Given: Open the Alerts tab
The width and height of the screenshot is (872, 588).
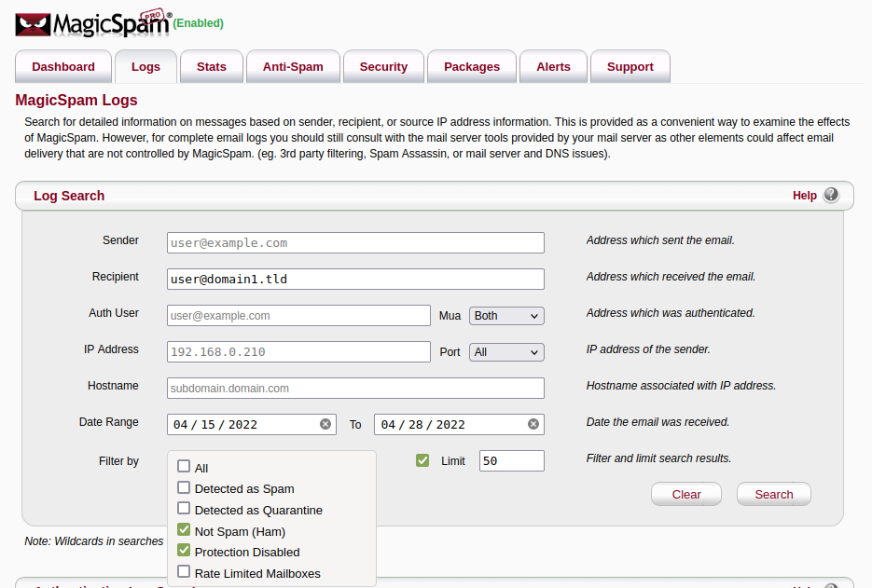Looking at the screenshot, I should click(553, 67).
